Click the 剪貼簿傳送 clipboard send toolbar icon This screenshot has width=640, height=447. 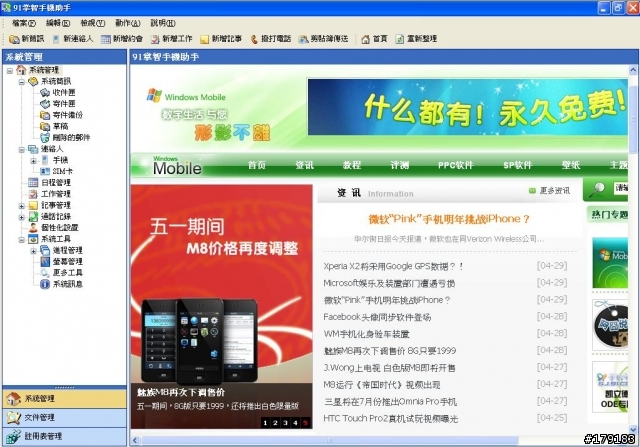(303, 39)
